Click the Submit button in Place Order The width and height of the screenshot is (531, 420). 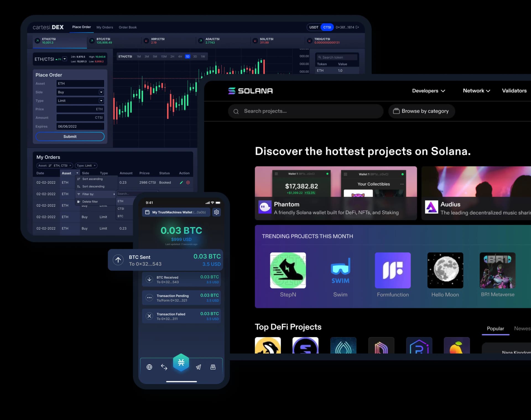point(70,136)
